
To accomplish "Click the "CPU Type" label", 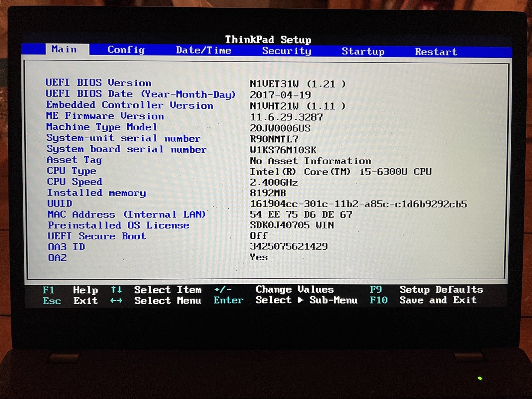I will [x=71, y=171].
